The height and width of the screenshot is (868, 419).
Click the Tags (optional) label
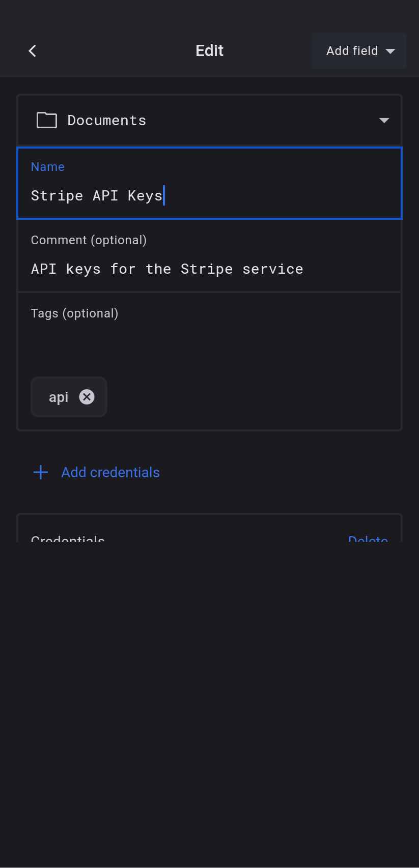coord(74,313)
